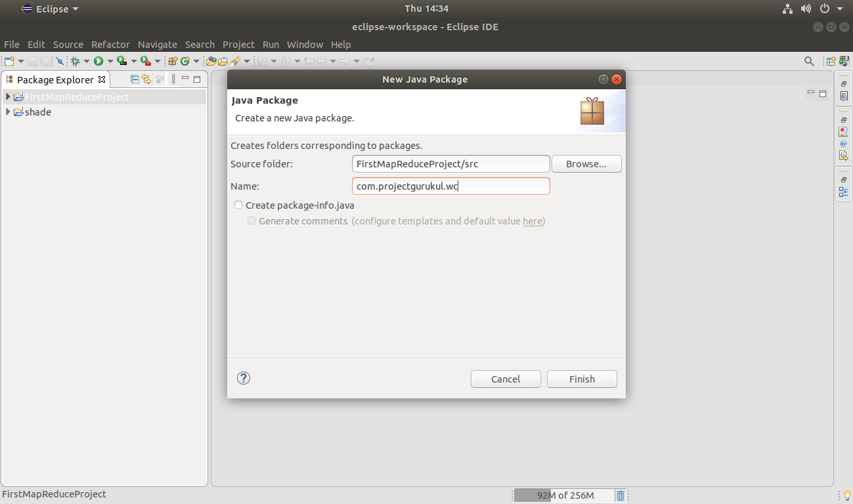853x504 pixels.
Task: Open the Debug configurations dropdown arrow
Action: coord(87,61)
